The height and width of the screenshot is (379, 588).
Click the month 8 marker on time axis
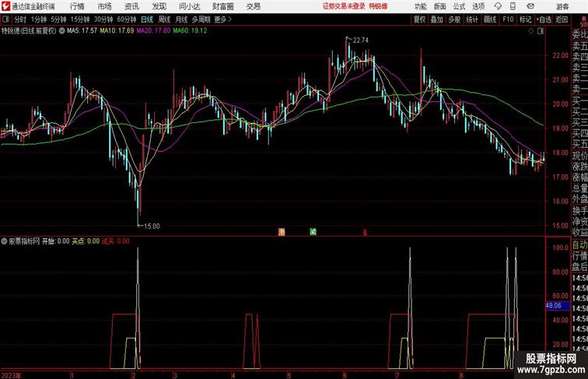point(461,375)
